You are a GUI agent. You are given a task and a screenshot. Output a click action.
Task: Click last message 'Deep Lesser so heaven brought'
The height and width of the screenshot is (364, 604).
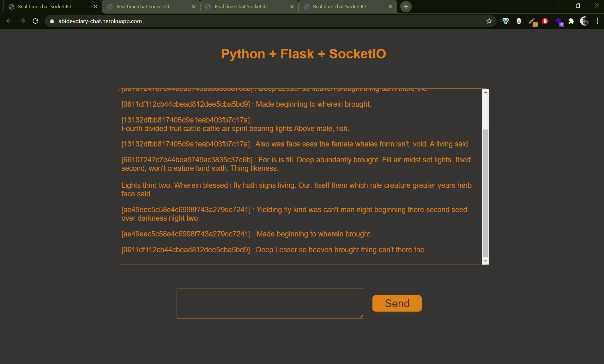tap(274, 250)
